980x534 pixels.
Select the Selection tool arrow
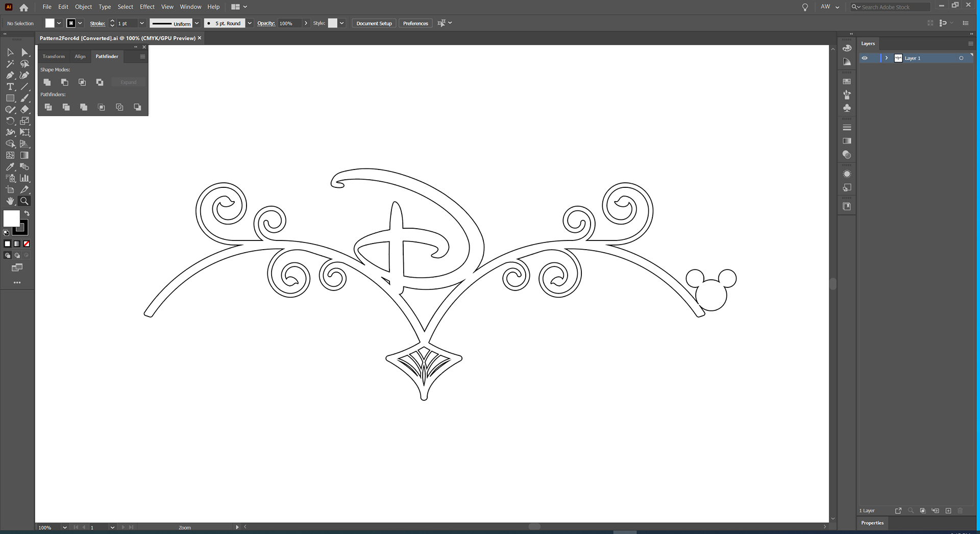10,52
